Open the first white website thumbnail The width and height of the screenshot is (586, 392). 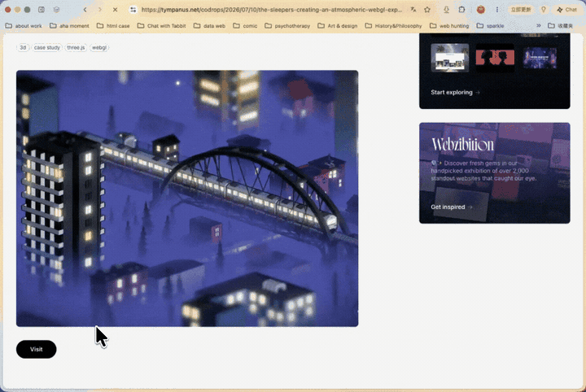click(449, 58)
